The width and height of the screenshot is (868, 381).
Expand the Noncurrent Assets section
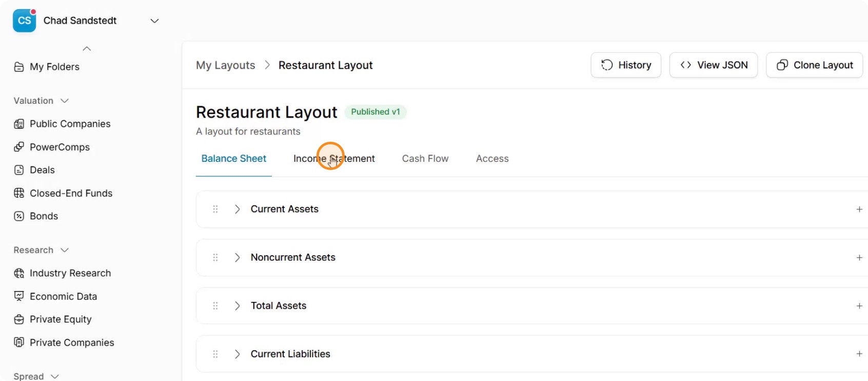237,257
